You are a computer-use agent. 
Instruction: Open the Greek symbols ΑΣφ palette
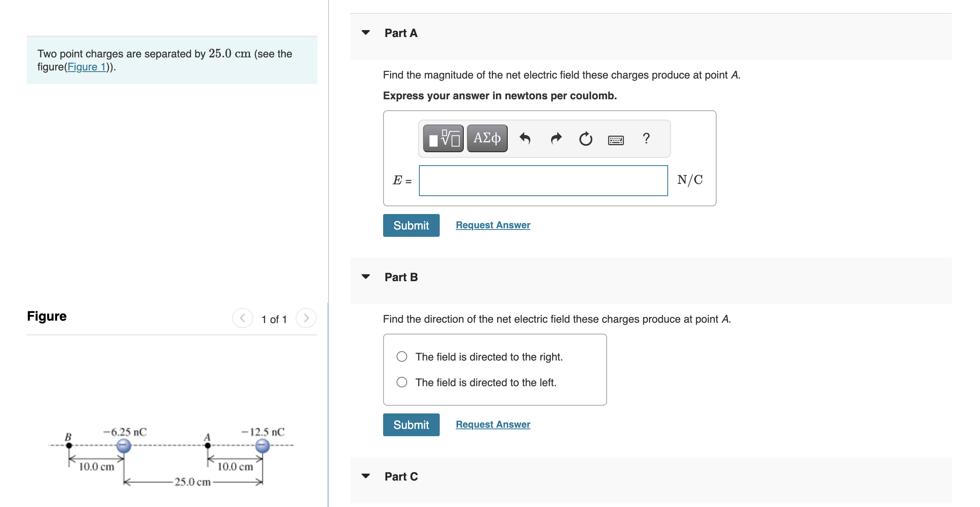coord(487,138)
